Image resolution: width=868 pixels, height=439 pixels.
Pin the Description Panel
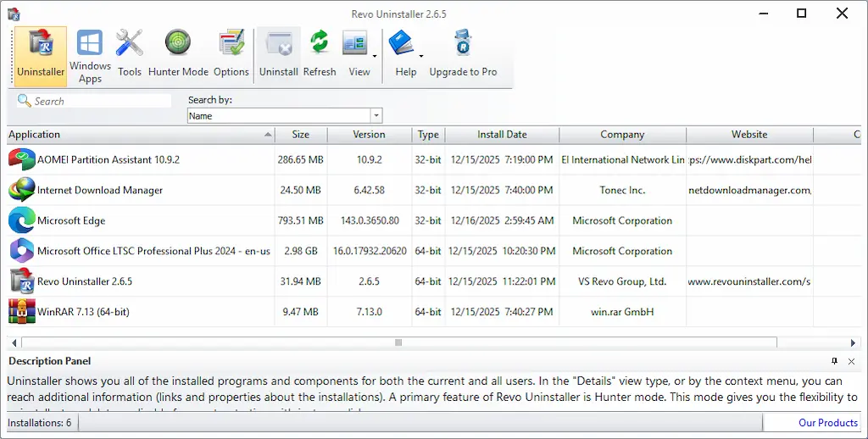pos(834,362)
